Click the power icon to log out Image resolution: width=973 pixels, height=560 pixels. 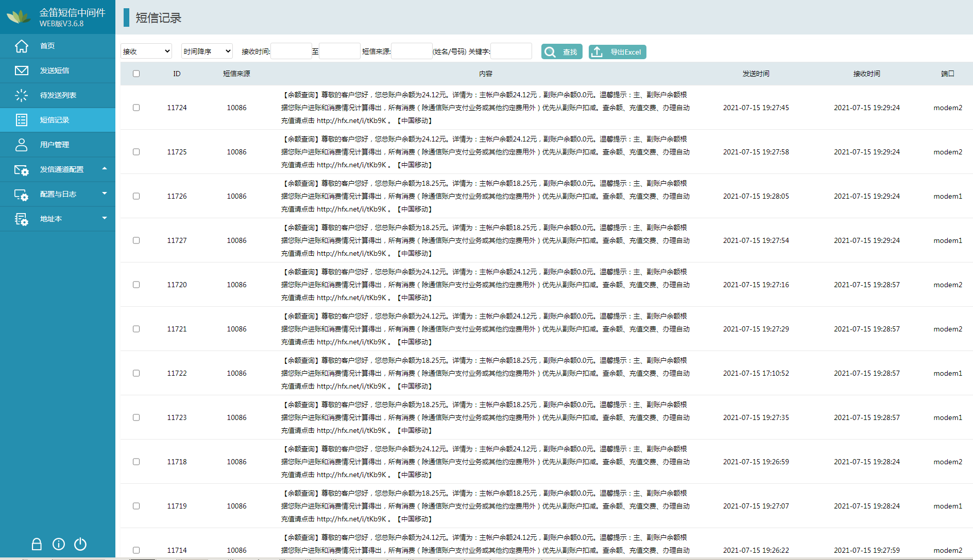pos(80,544)
